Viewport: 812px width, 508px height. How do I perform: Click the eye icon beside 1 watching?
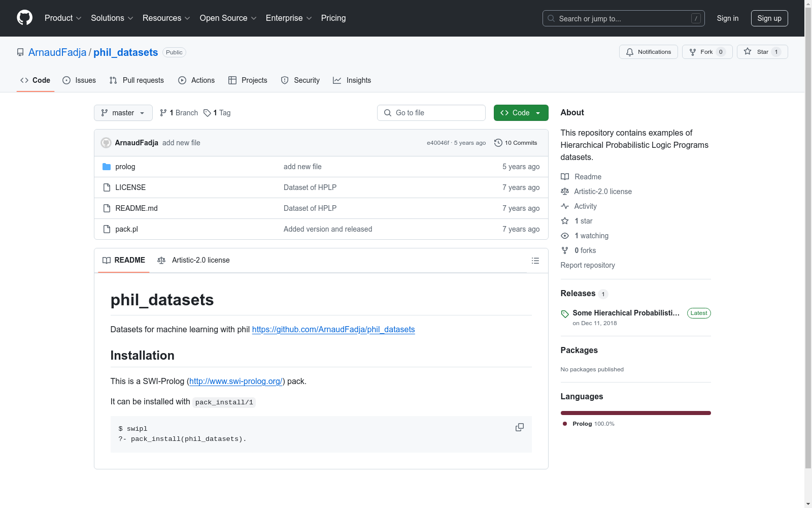pyautogui.click(x=565, y=236)
